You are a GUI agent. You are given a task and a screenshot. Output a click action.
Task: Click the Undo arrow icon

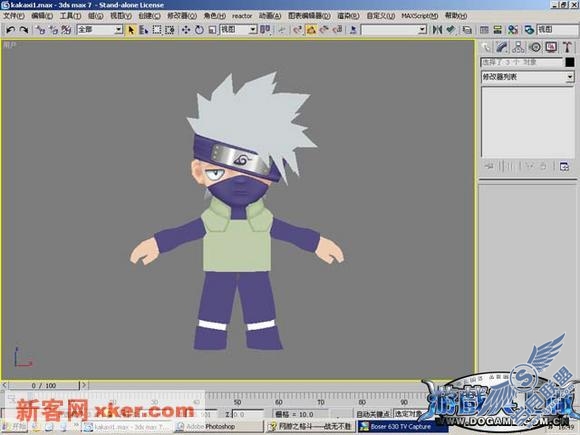tap(10, 30)
